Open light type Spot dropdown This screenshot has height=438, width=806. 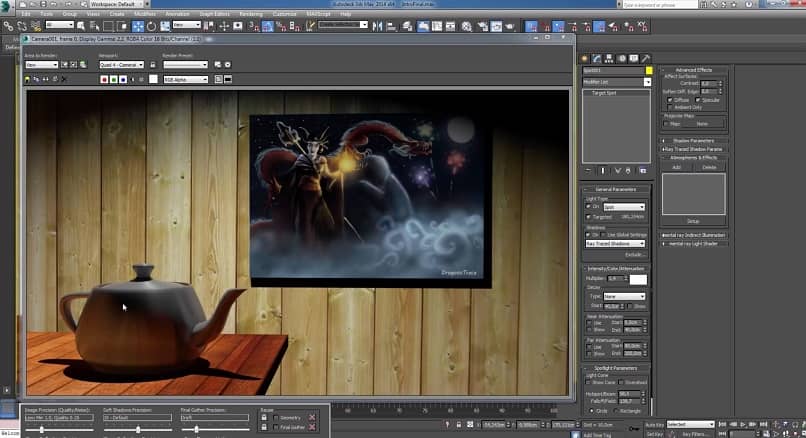click(624, 207)
